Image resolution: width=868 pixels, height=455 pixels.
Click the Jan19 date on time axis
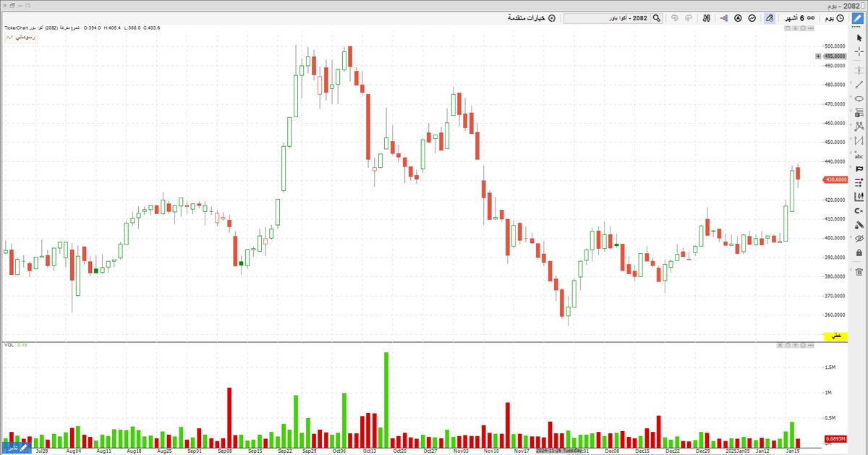[793, 451]
